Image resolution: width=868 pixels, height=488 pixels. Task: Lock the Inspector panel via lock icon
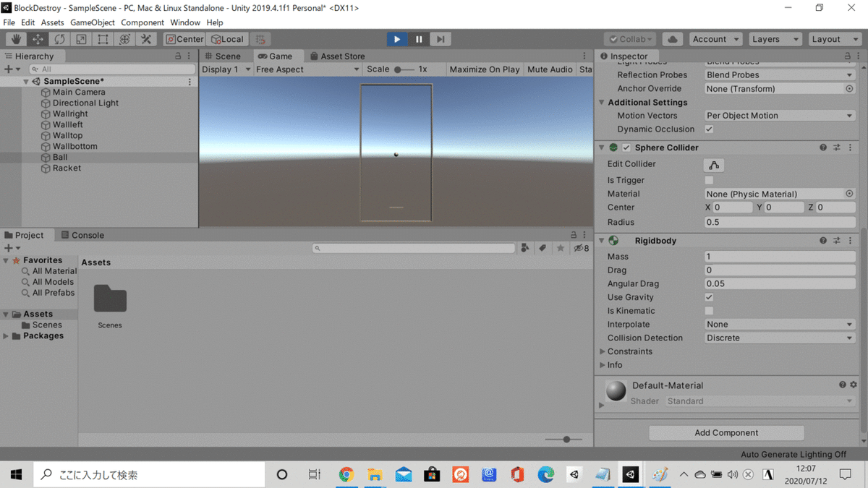[848, 56]
